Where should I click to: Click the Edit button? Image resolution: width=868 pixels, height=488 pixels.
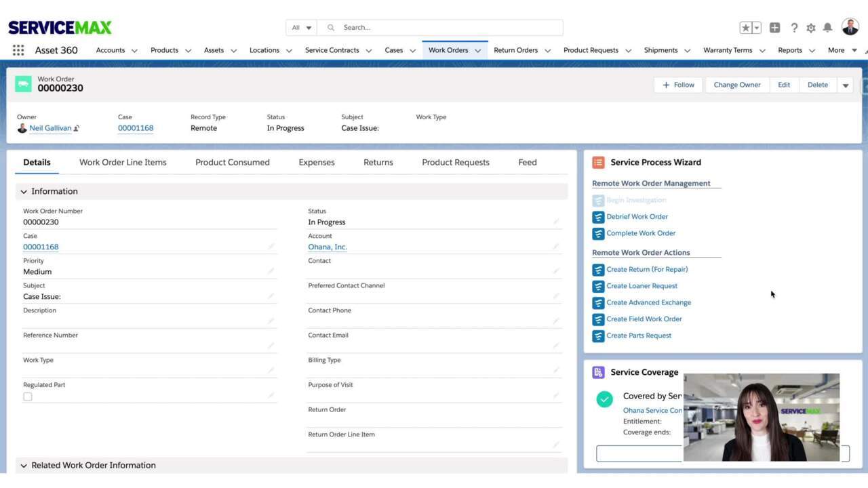(x=784, y=85)
